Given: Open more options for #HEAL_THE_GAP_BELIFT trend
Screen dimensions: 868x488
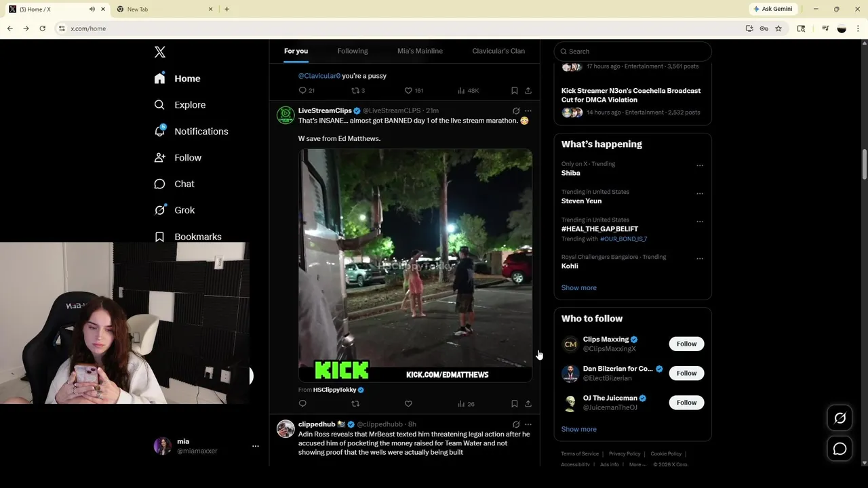Looking at the screenshot, I should (700, 222).
